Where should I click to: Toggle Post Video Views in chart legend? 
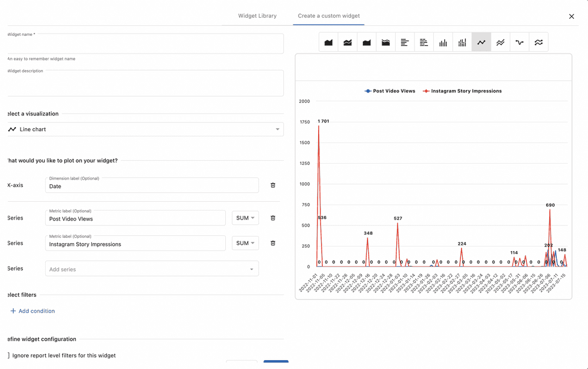pos(390,91)
